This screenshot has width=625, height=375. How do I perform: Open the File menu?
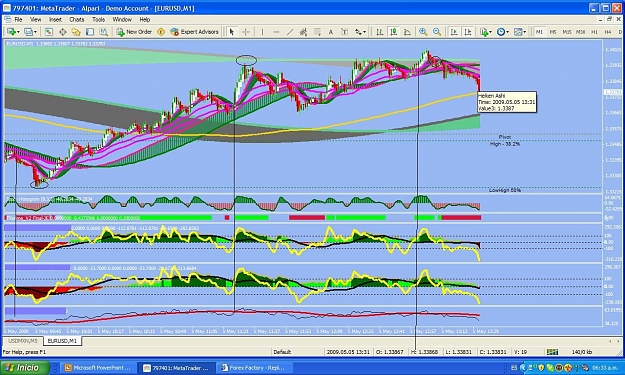coord(18,20)
